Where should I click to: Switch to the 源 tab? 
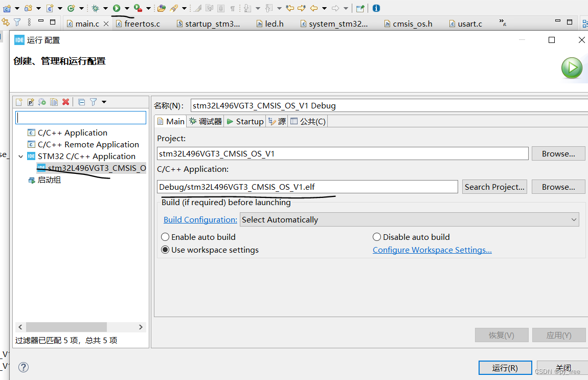277,122
